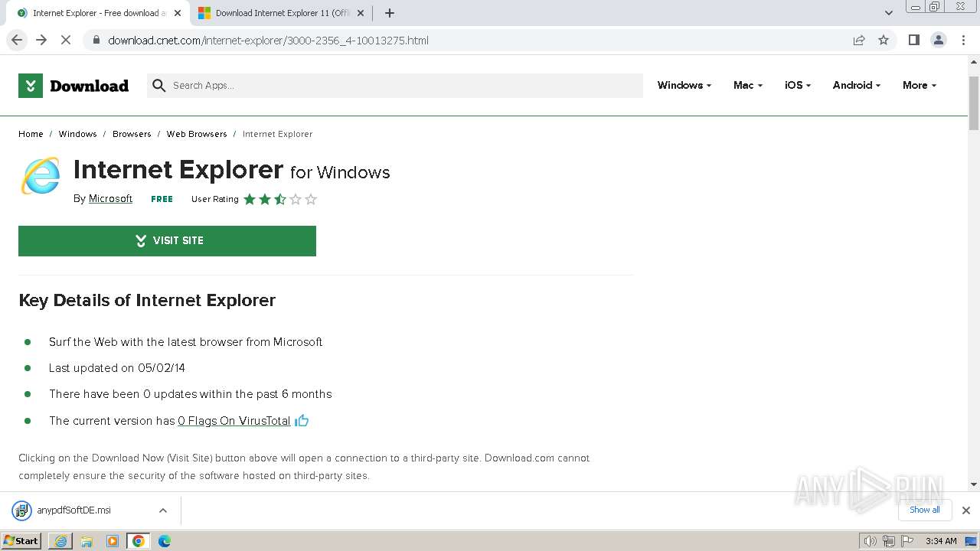Screen dimensions: 980x551
Task: Go back to the previous page
Action: click(17, 40)
